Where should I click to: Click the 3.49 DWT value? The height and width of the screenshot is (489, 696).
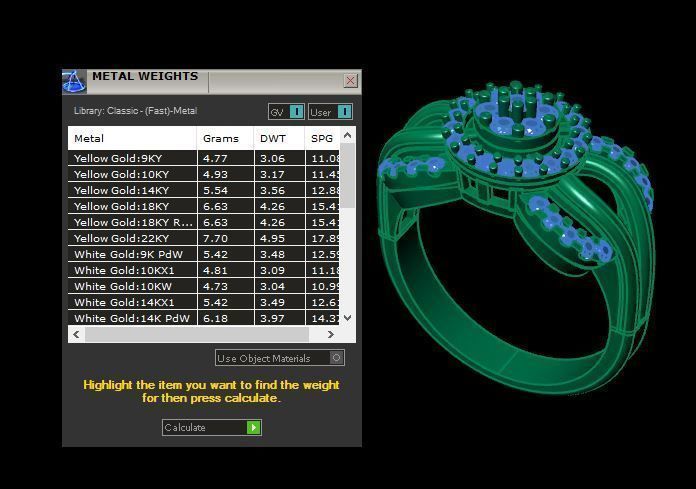(272, 302)
